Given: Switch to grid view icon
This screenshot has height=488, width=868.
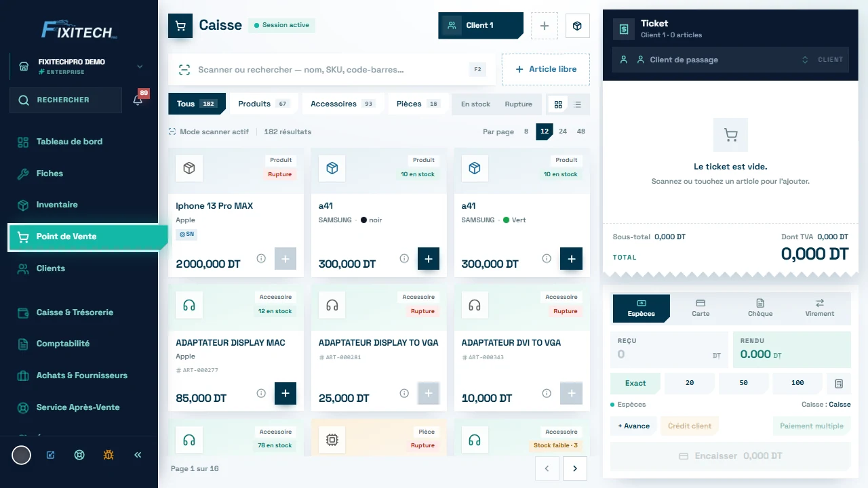Looking at the screenshot, I should (558, 104).
